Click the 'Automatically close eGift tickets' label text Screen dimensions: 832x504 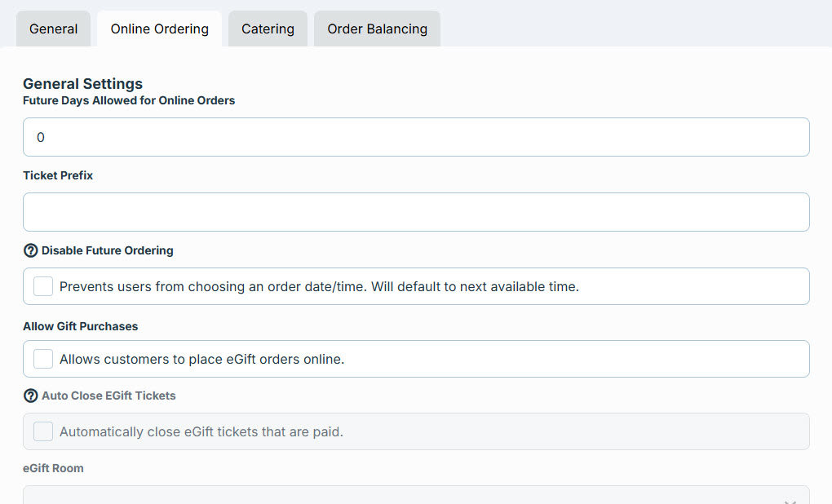click(x=201, y=432)
